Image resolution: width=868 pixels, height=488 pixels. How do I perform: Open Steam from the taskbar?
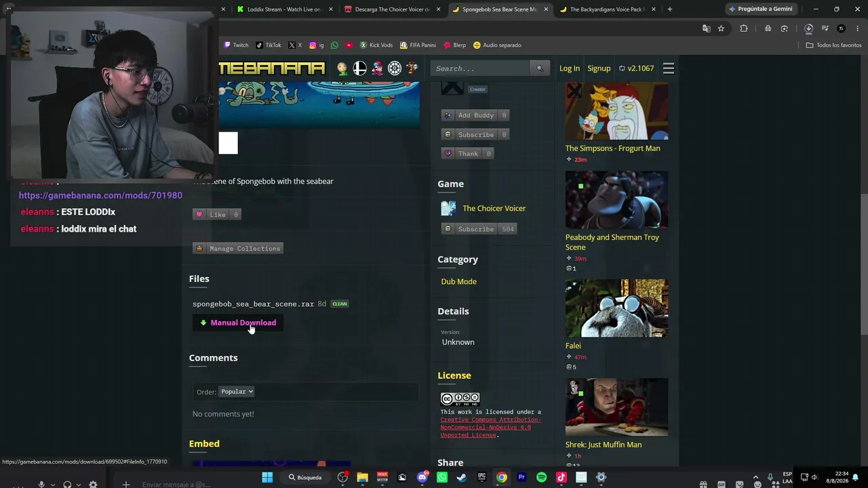point(462,477)
